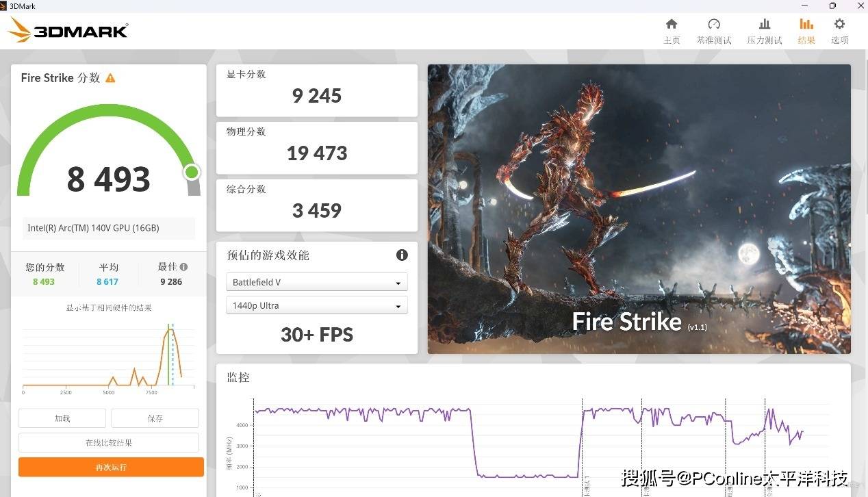Image resolution: width=868 pixels, height=497 pixels.
Task: Switch to Benchmarks (基准测试) tab
Action: pyautogui.click(x=714, y=31)
